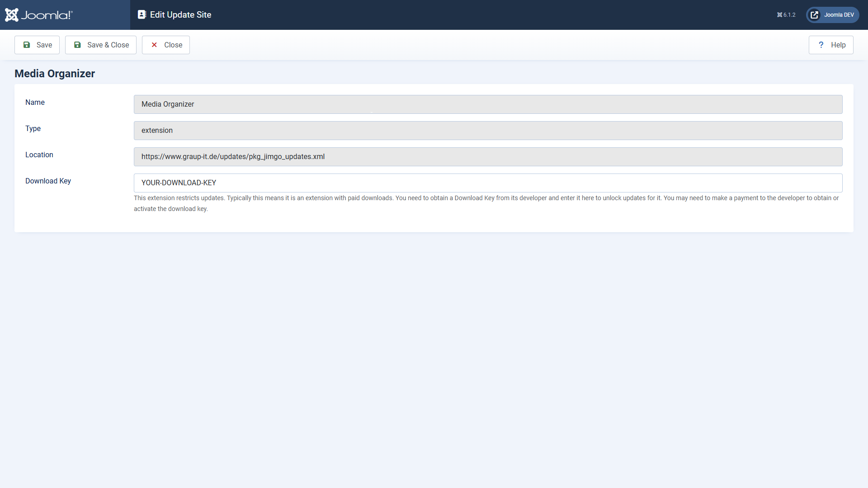
Task: Click the Edit Update Site title text
Action: click(x=180, y=14)
